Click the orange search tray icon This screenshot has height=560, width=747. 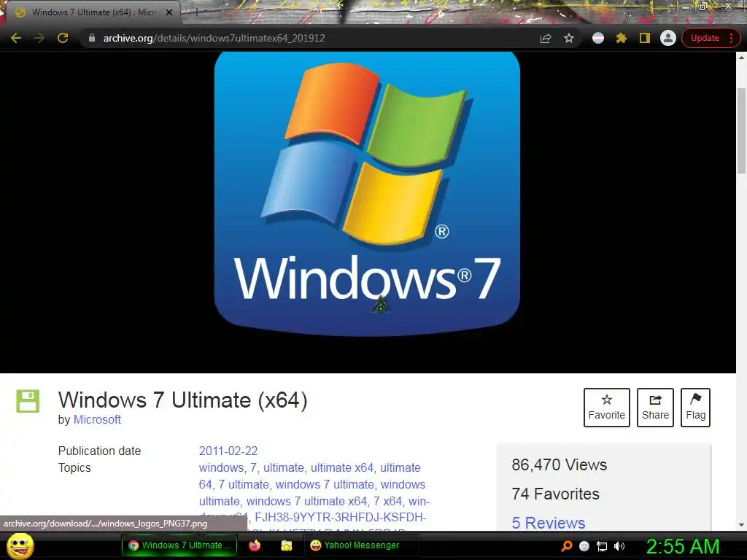coord(566,546)
